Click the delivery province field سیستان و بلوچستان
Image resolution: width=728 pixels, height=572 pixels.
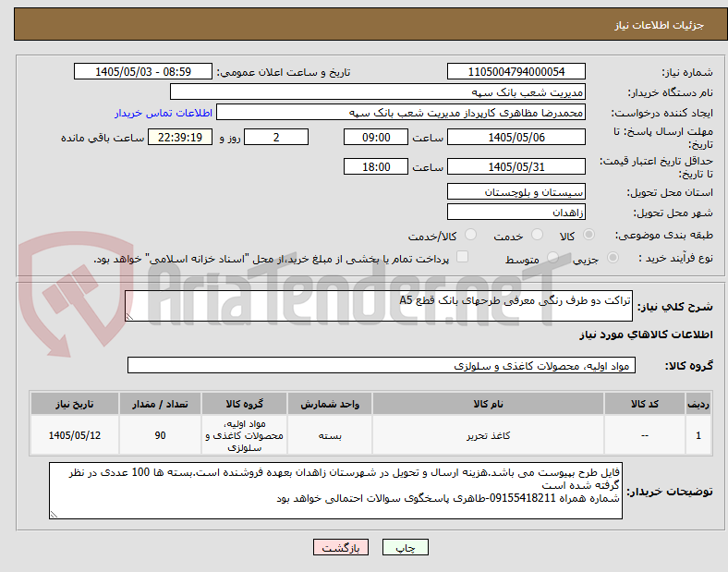pyautogui.click(x=516, y=192)
